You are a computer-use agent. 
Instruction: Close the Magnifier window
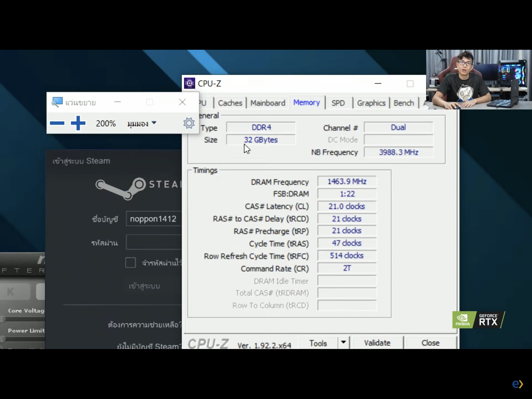[x=182, y=102]
